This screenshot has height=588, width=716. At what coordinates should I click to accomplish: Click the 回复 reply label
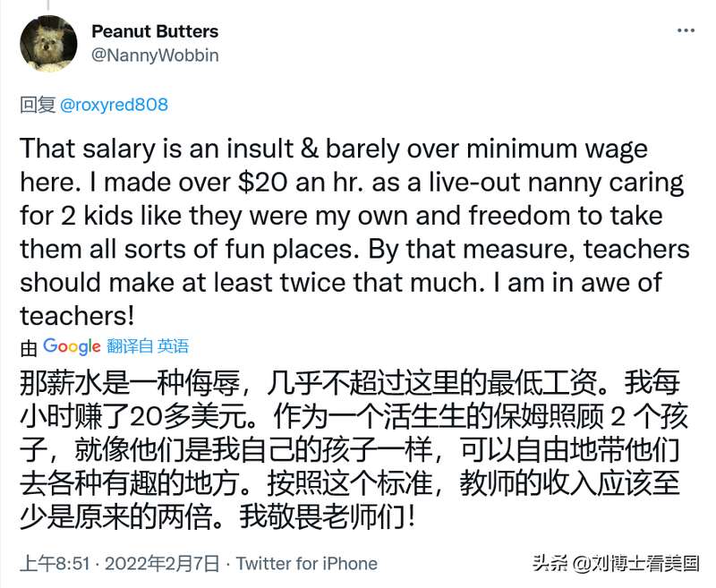pos(38,106)
